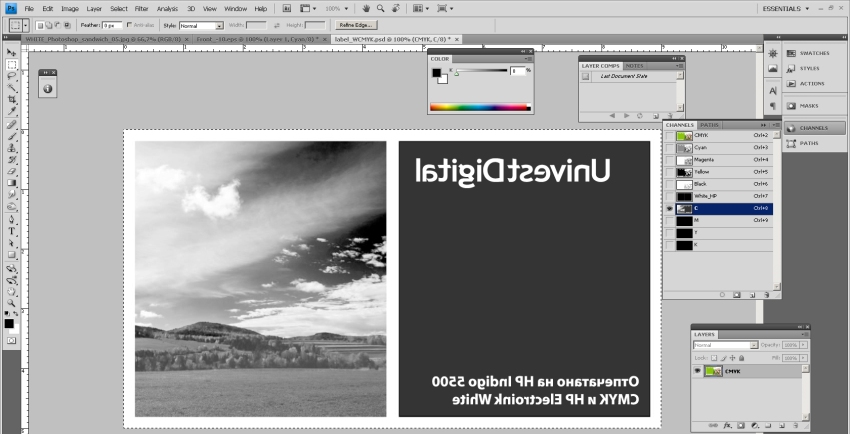850x434 pixels.
Task: Open the Analysis menu
Action: [x=167, y=9]
